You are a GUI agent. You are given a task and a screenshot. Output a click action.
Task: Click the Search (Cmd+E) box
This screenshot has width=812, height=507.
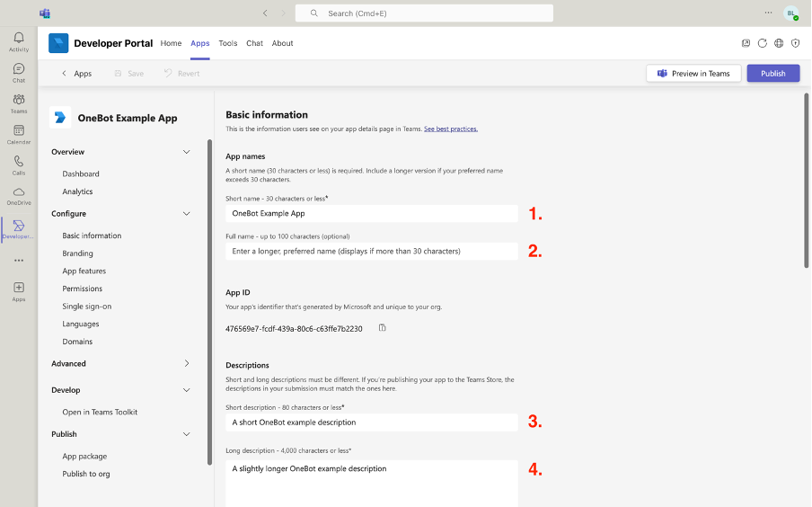[424, 13]
